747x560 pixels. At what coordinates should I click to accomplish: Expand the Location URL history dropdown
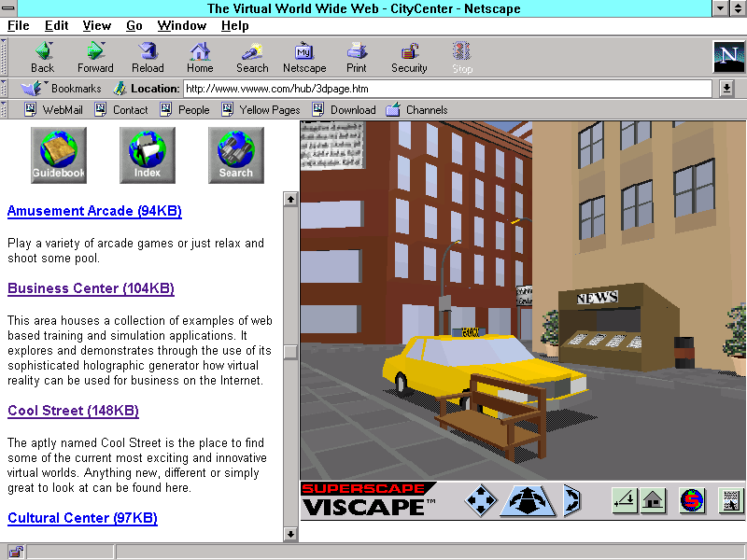726,89
